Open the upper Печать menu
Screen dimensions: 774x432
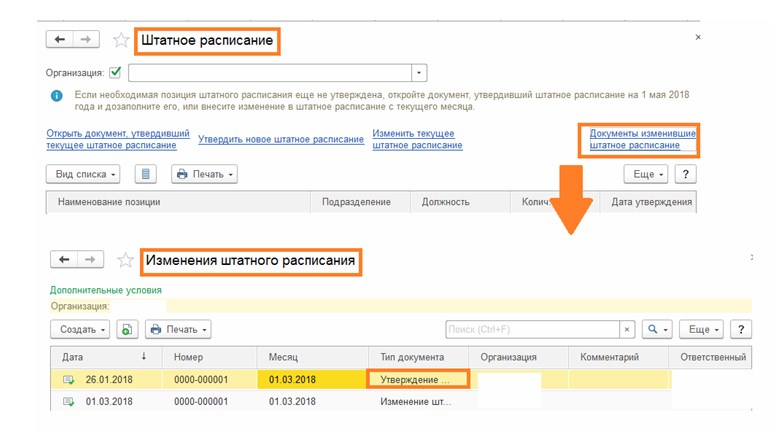coord(205,174)
